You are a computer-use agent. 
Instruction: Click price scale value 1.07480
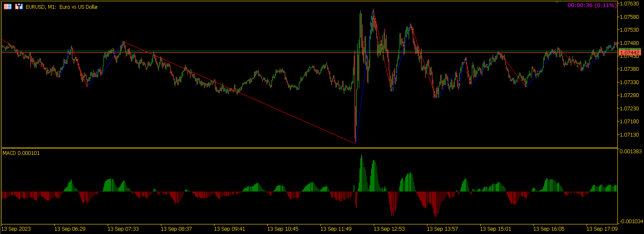pyautogui.click(x=629, y=43)
